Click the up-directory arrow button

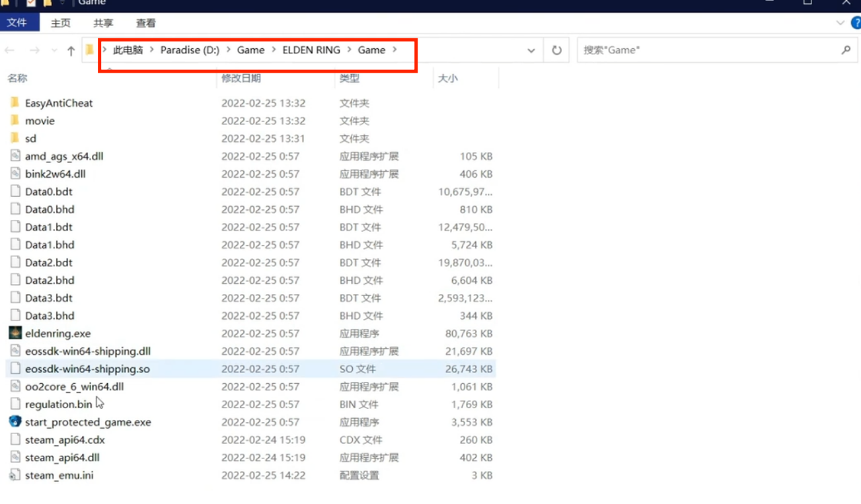71,50
